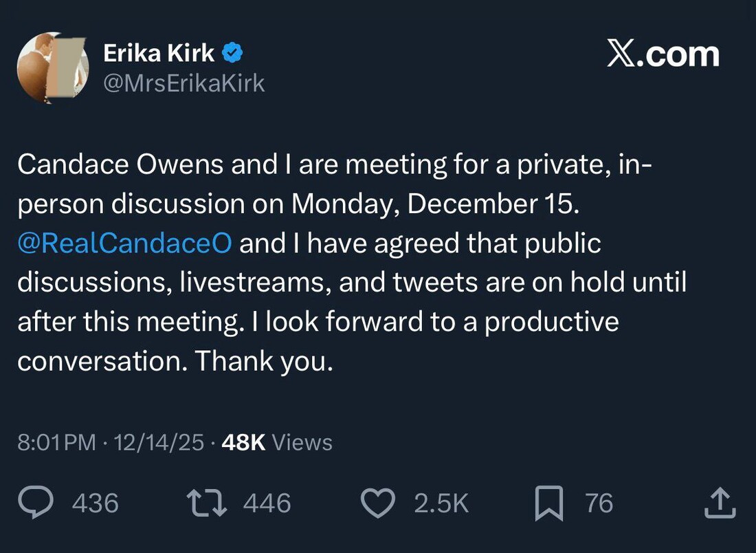Click the Erika Kirk display name
The image size is (756, 553).
158,53
